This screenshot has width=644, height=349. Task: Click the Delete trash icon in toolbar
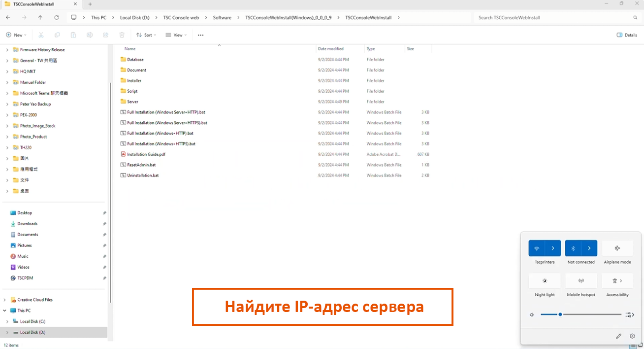[122, 35]
